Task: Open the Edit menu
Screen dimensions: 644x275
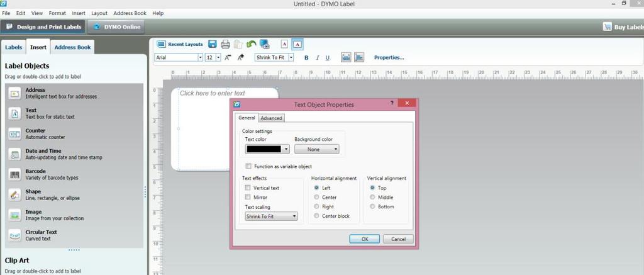Action: click(x=21, y=13)
